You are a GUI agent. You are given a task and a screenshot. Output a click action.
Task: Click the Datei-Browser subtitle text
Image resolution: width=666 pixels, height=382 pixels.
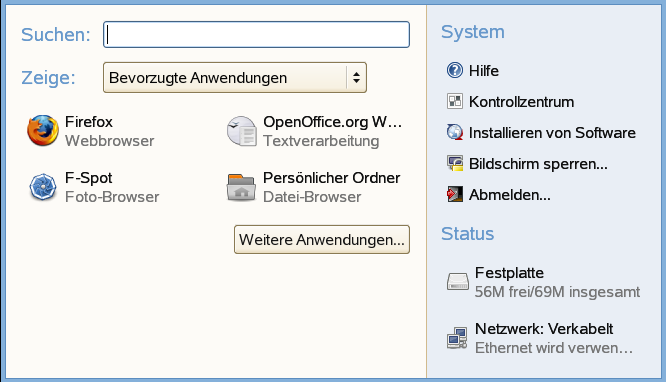tap(312, 197)
